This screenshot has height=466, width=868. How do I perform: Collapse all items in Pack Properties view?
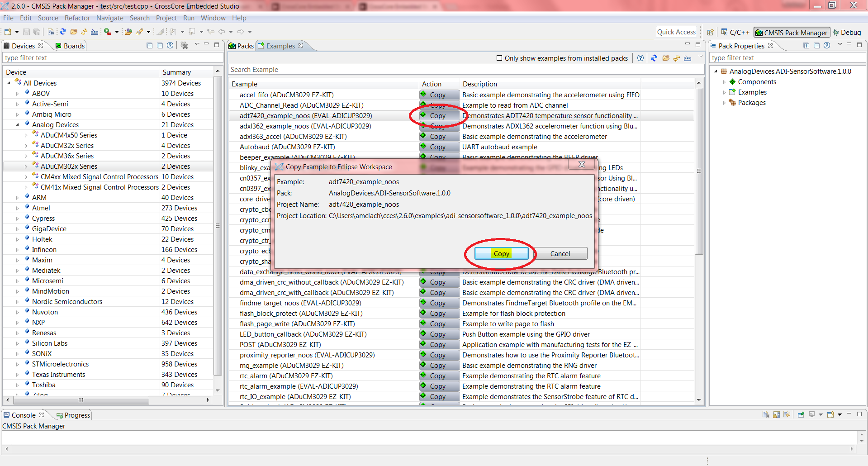click(x=816, y=45)
